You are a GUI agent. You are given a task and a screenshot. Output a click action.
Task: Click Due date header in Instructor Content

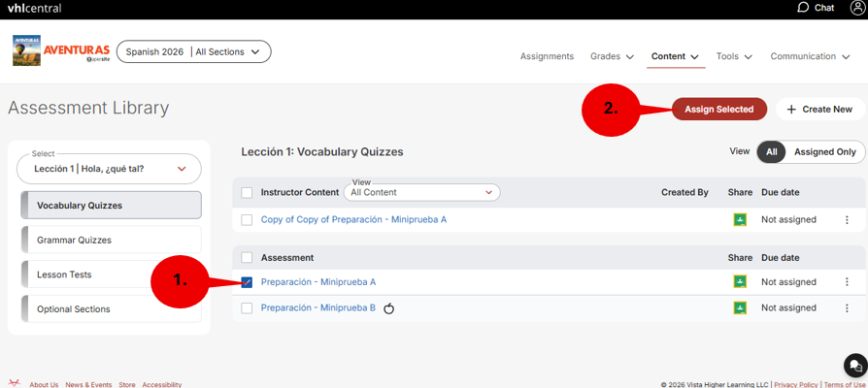[780, 192]
